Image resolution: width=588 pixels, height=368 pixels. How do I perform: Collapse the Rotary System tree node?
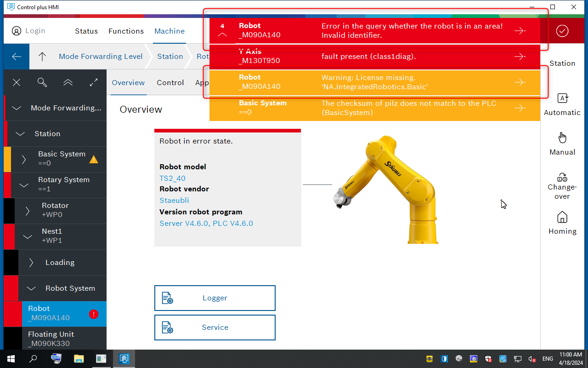click(24, 185)
